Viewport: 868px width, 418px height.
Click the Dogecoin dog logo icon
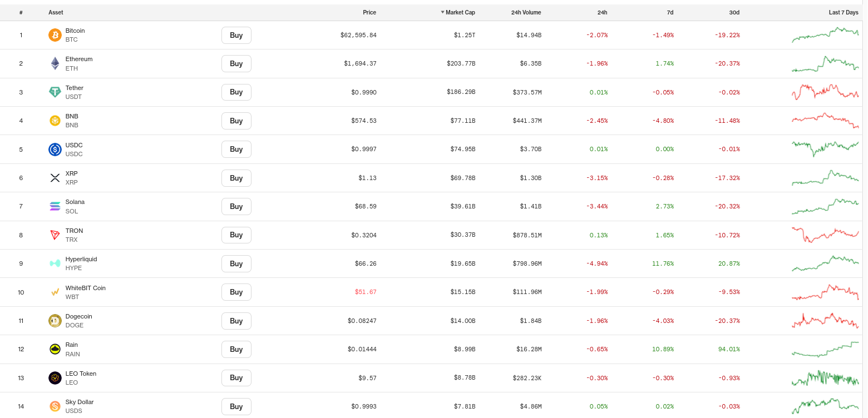55,321
